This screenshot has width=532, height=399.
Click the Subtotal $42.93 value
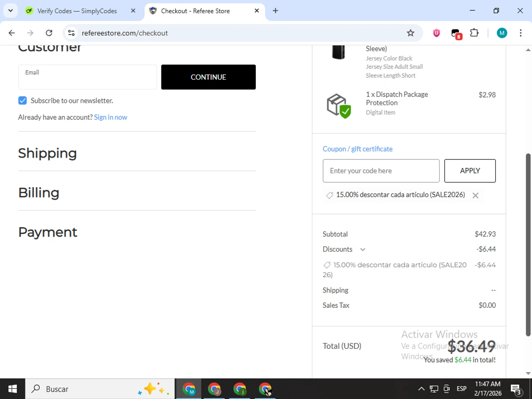485,234
